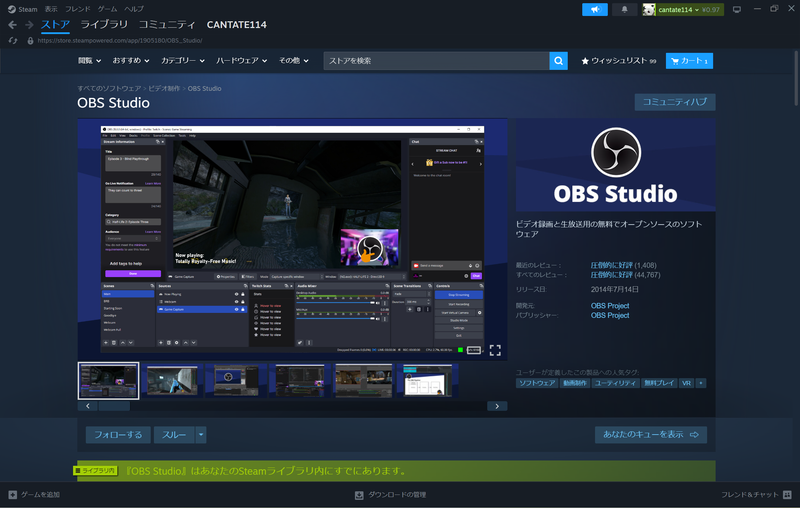Click the すべてのソフトウェア breadcrumb
This screenshot has width=800, height=508.
tap(109, 88)
